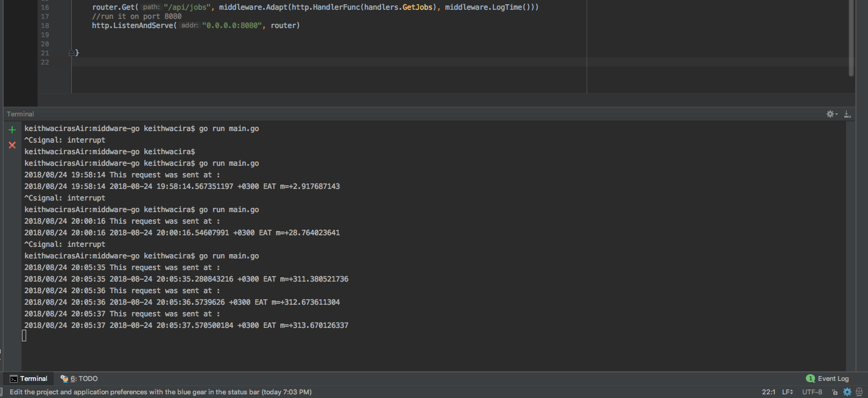Change the UTF-8 file encoding
Screen dimensions: 868x398
[x=813, y=392]
